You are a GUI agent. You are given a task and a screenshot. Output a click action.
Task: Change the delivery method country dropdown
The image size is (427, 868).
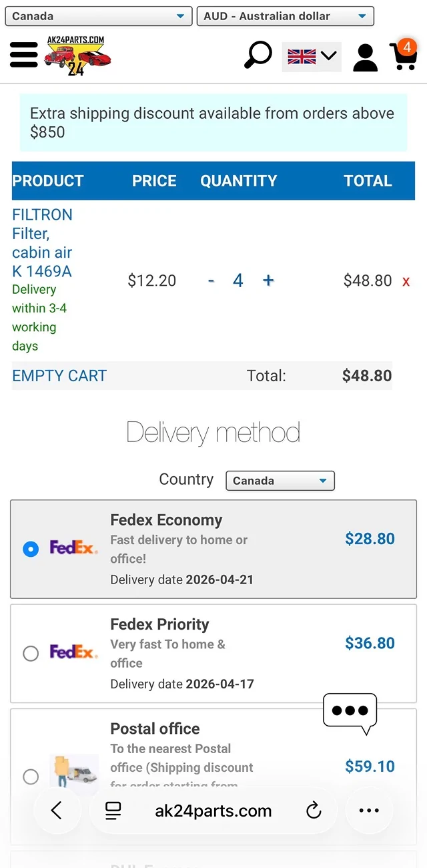[x=280, y=481]
